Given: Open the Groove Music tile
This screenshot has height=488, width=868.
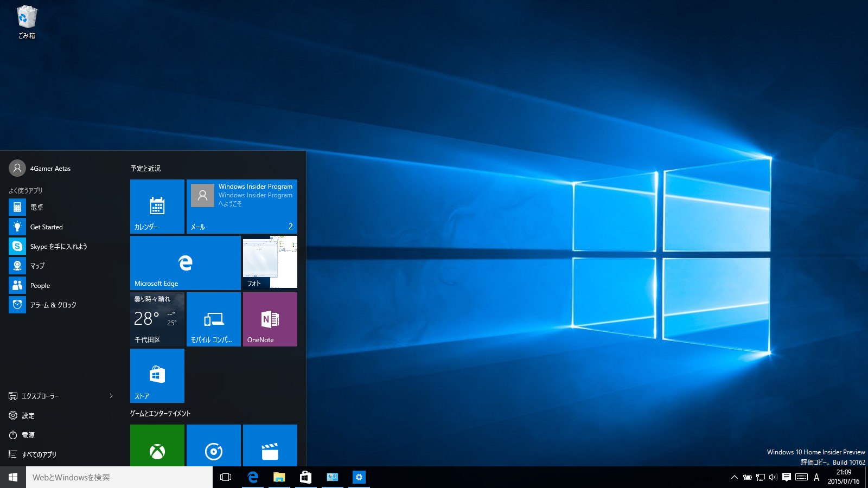Looking at the screenshot, I should pos(214,446).
